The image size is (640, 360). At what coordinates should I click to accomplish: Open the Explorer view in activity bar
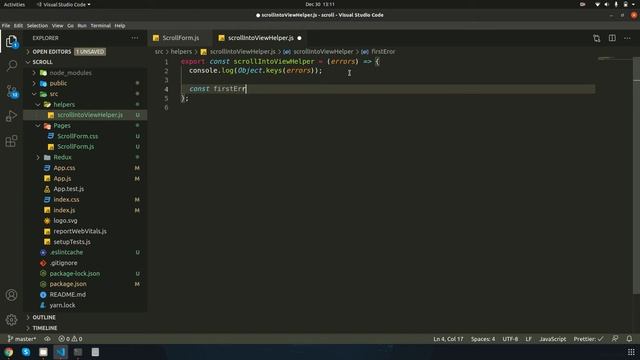click(11, 41)
